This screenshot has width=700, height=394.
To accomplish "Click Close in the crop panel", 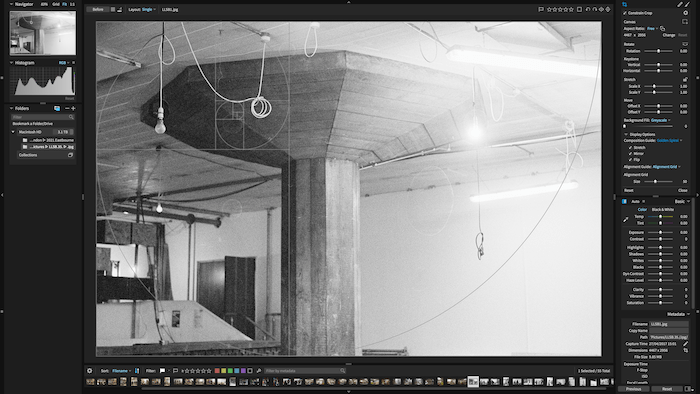I will click(x=683, y=190).
